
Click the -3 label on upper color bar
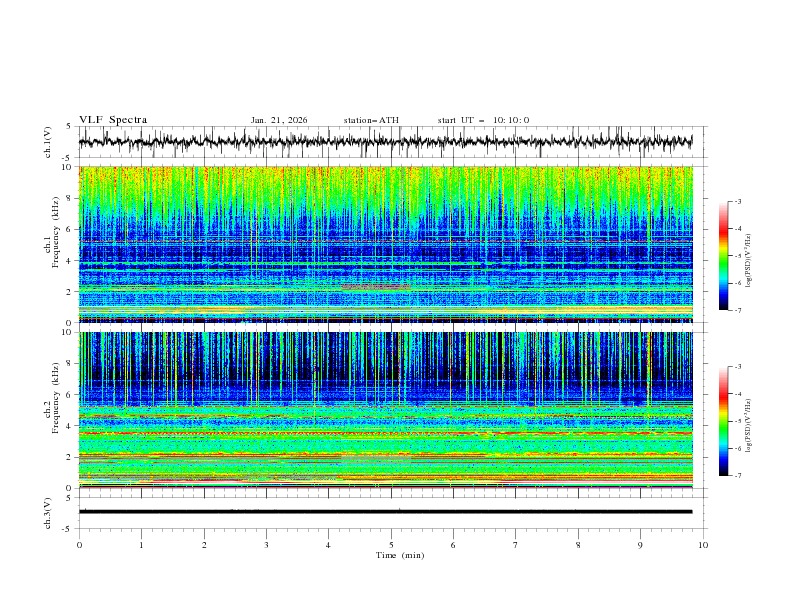point(736,202)
